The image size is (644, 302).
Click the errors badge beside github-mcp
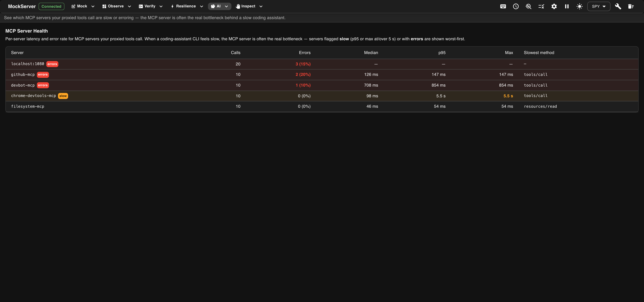[x=43, y=74]
